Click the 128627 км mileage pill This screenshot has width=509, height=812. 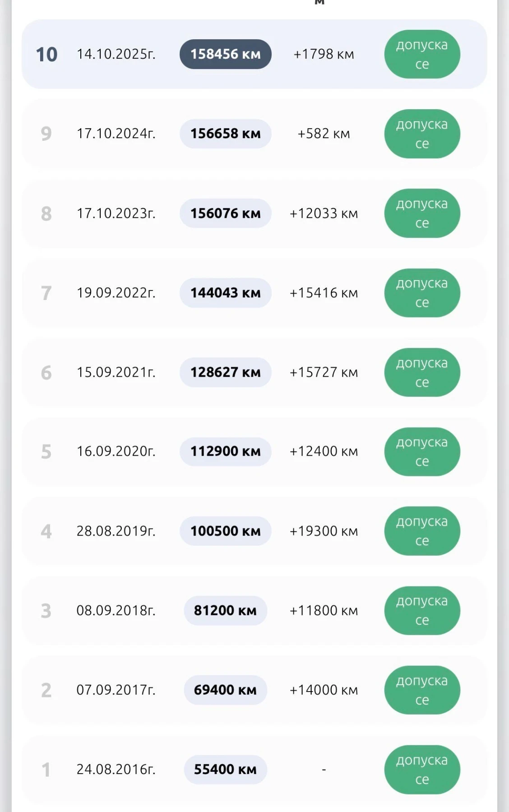(x=226, y=372)
